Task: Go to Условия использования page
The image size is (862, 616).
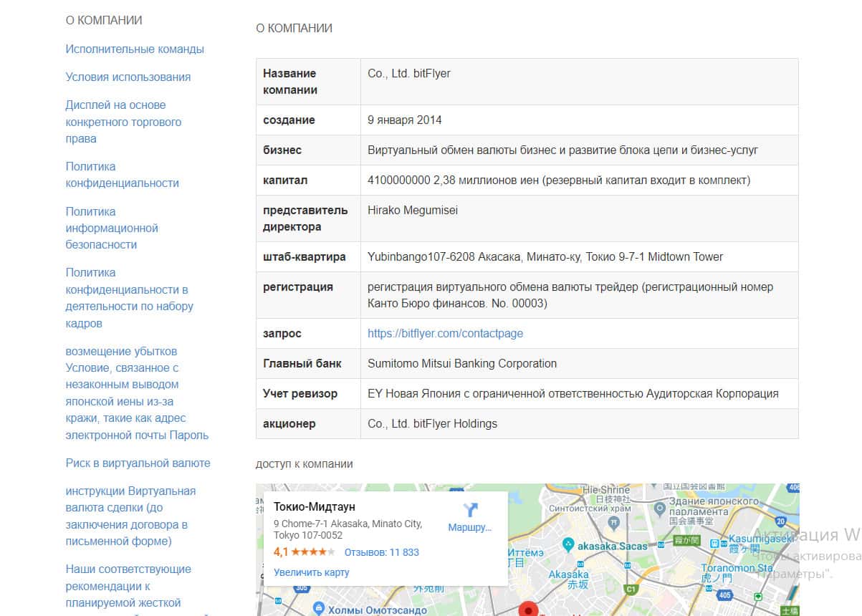Action: (128, 77)
